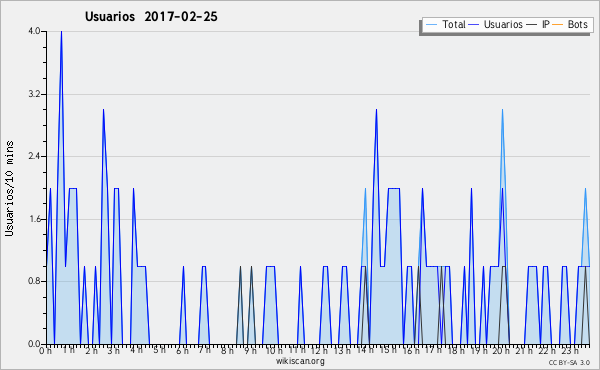The image size is (600, 370).
Task: Click the '13 h' x-axis label
Action: tap(342, 351)
